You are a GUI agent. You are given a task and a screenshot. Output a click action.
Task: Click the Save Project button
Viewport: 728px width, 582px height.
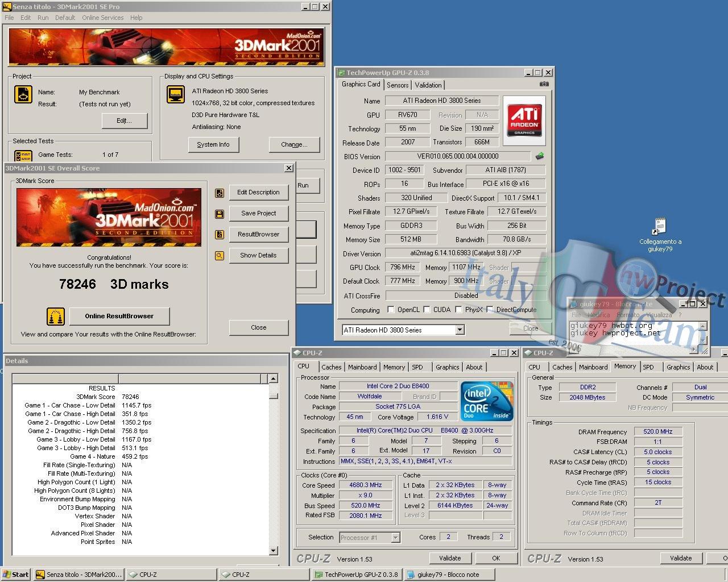coord(259,214)
